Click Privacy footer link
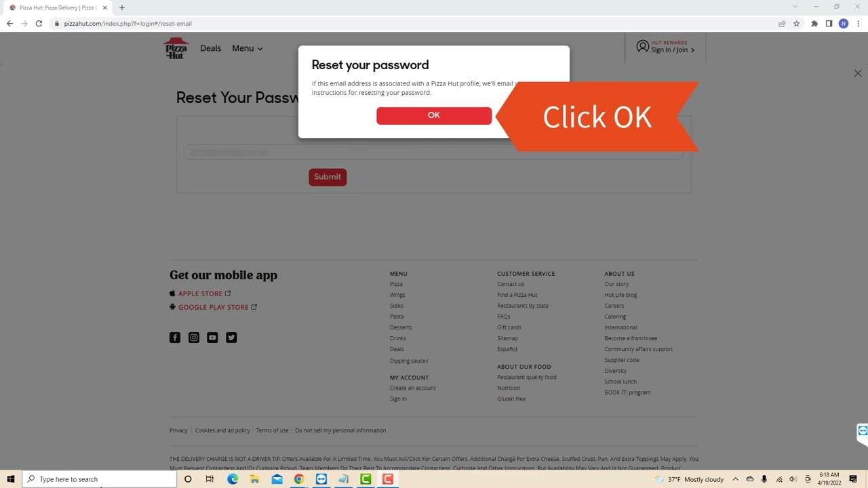This screenshot has height=488, width=868. pyautogui.click(x=178, y=430)
